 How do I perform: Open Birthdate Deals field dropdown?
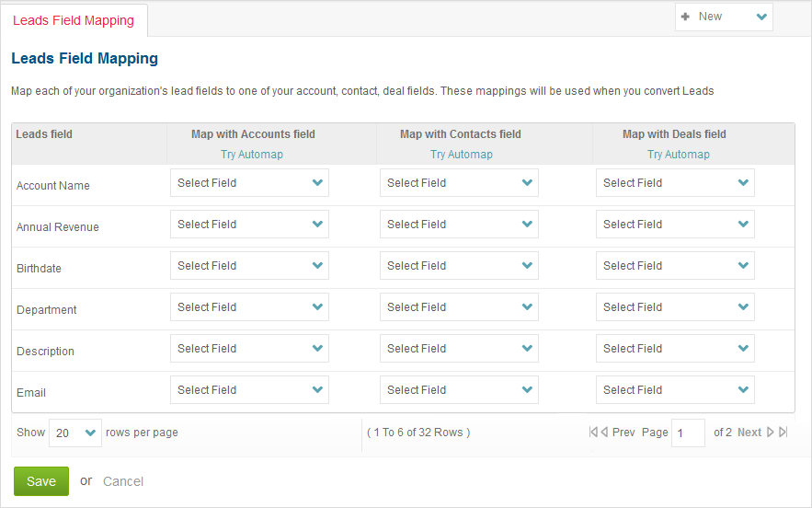[x=675, y=265]
